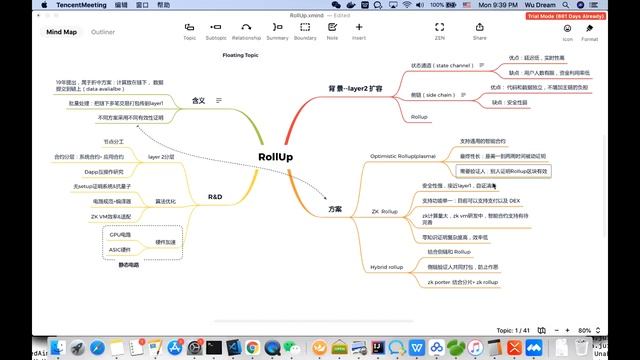Open the 编辑 menu
The image size is (640, 360).
[x=121, y=5]
